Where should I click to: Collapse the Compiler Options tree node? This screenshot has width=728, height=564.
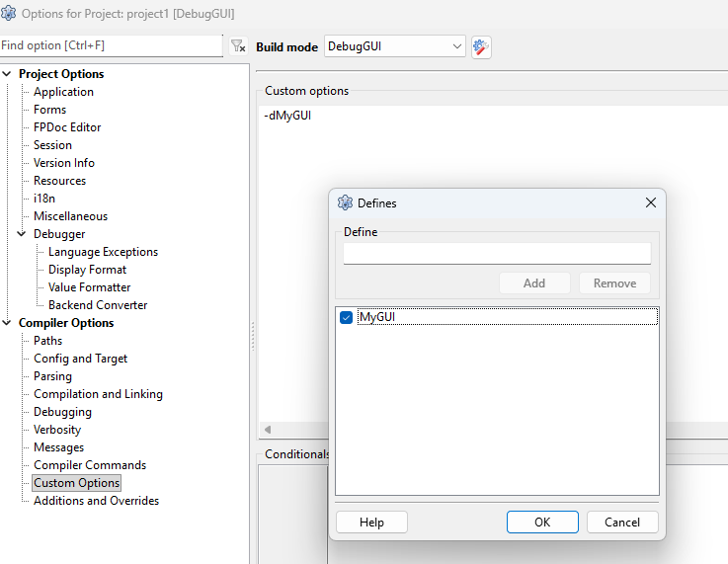(x=7, y=322)
